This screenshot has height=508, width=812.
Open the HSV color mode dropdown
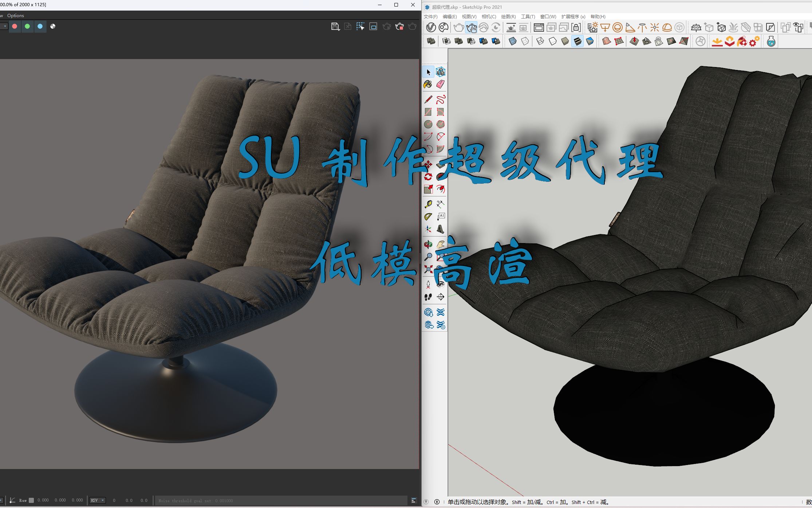click(x=98, y=500)
